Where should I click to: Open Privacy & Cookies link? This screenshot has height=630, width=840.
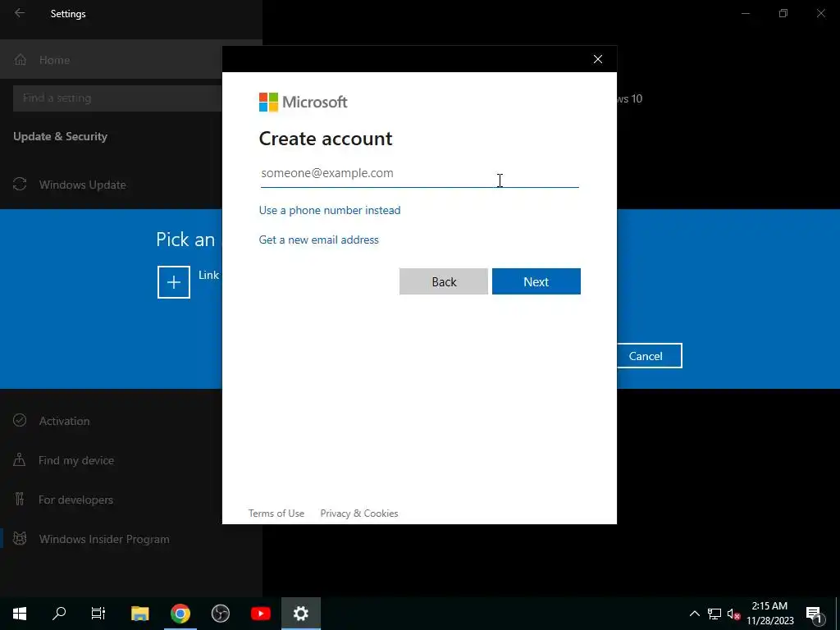(x=359, y=514)
